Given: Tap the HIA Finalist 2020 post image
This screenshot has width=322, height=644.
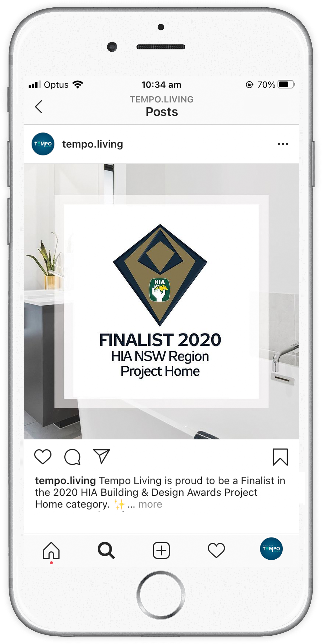Looking at the screenshot, I should point(161,301).
